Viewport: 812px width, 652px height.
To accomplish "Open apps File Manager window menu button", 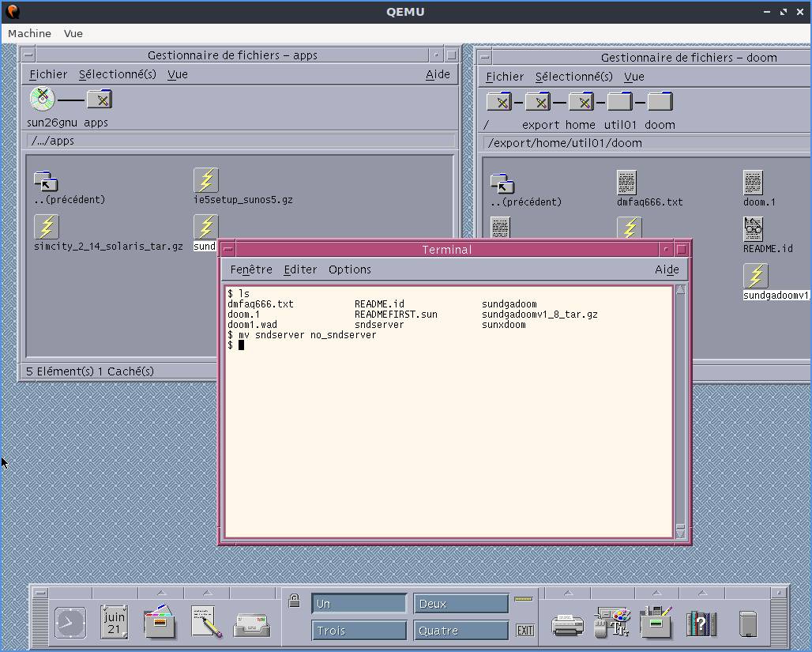I will pos(28,55).
